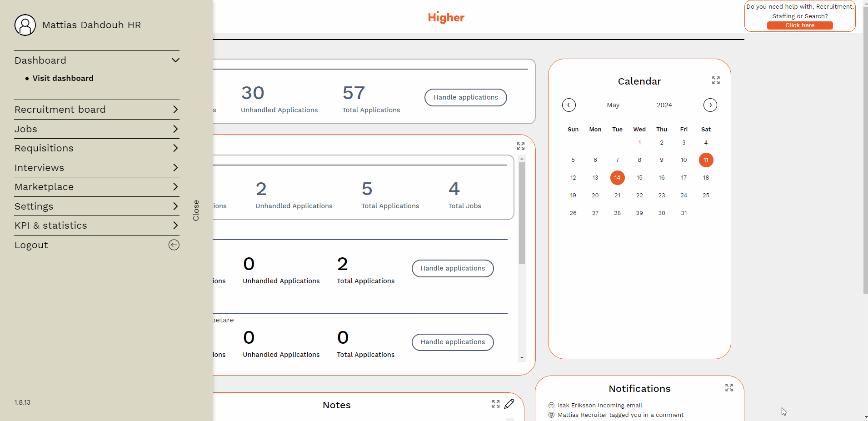Go to next month in calendar
This screenshot has height=421, width=868.
coord(710,105)
